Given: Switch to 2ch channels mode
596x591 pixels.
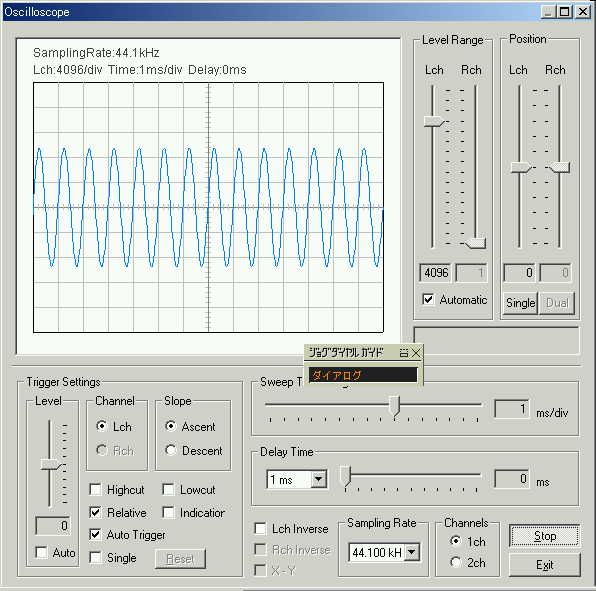Looking at the screenshot, I should (455, 562).
